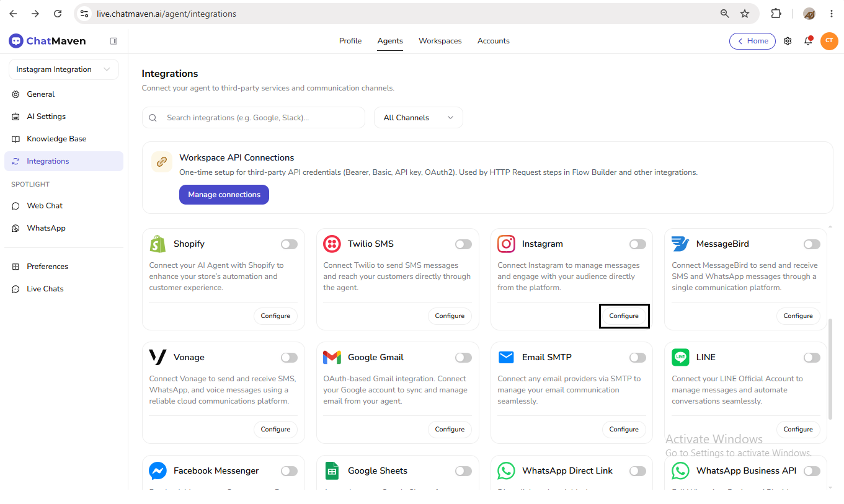Click the WhatsApp Direct Link logo icon
Image resolution: width=844 pixels, height=504 pixels.
pos(506,471)
